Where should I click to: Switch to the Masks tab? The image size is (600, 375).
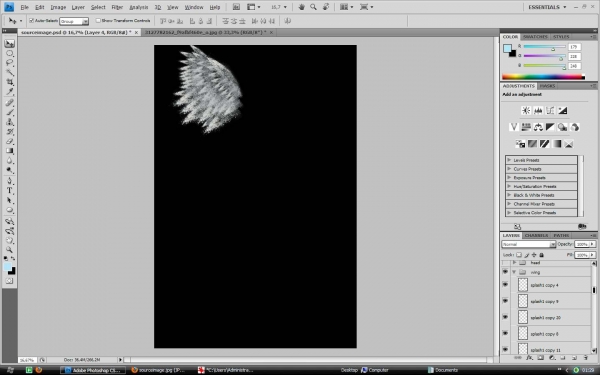click(x=547, y=86)
